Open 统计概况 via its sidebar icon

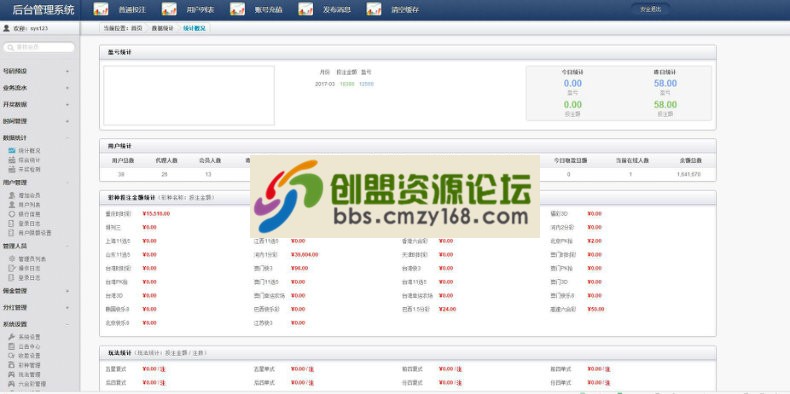tap(12, 151)
